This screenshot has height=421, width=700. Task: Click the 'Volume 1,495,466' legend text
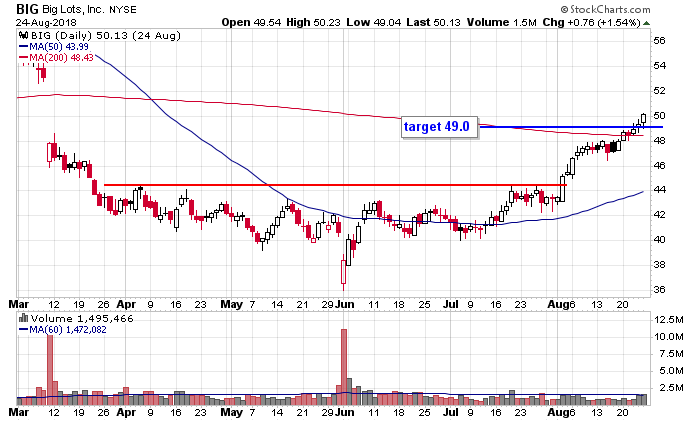coord(82,318)
